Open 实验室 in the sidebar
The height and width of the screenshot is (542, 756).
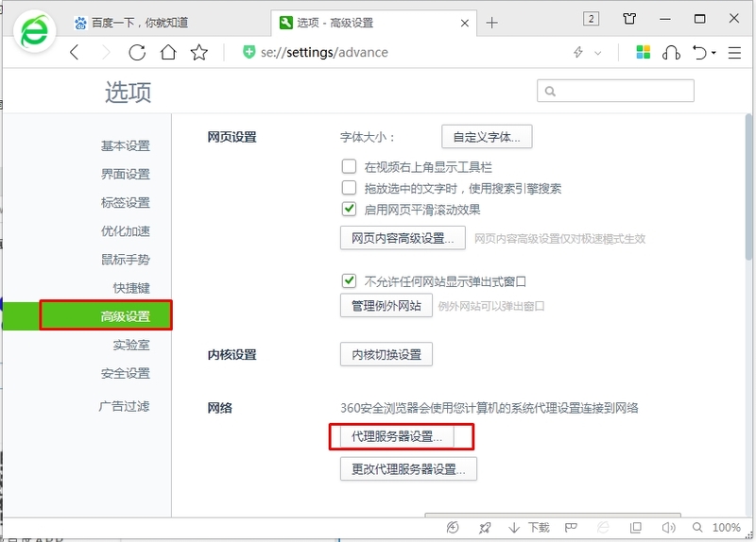pyautogui.click(x=131, y=345)
